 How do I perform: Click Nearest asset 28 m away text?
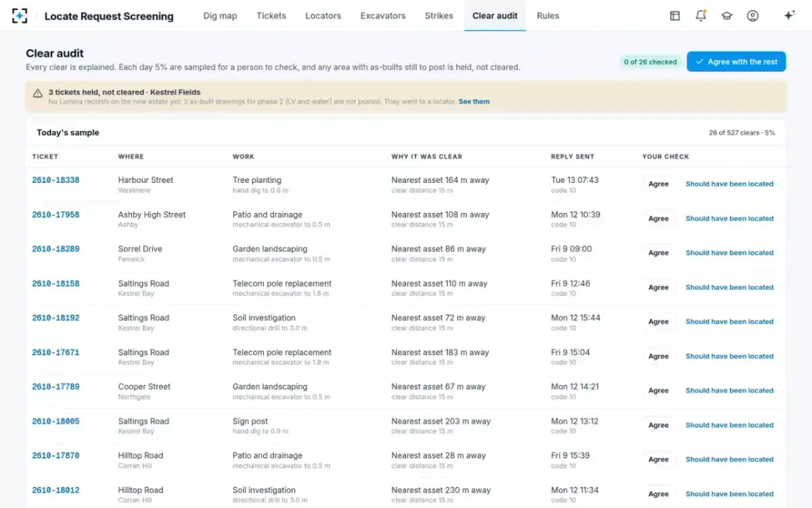(x=438, y=455)
